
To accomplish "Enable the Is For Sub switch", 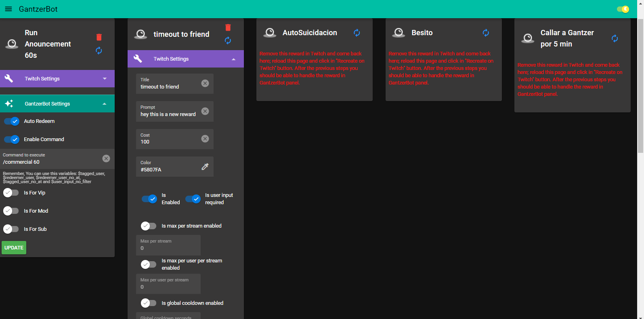I will [x=11, y=229].
